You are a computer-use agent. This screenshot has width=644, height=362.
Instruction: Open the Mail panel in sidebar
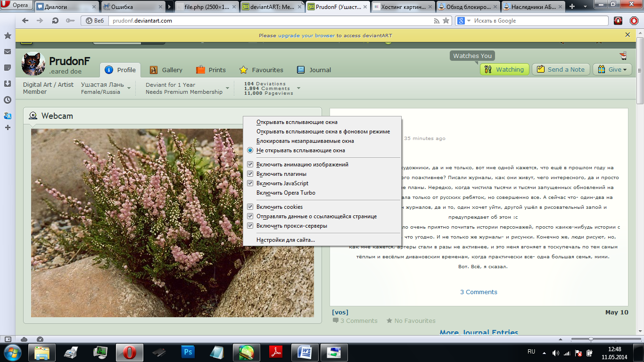[8, 52]
